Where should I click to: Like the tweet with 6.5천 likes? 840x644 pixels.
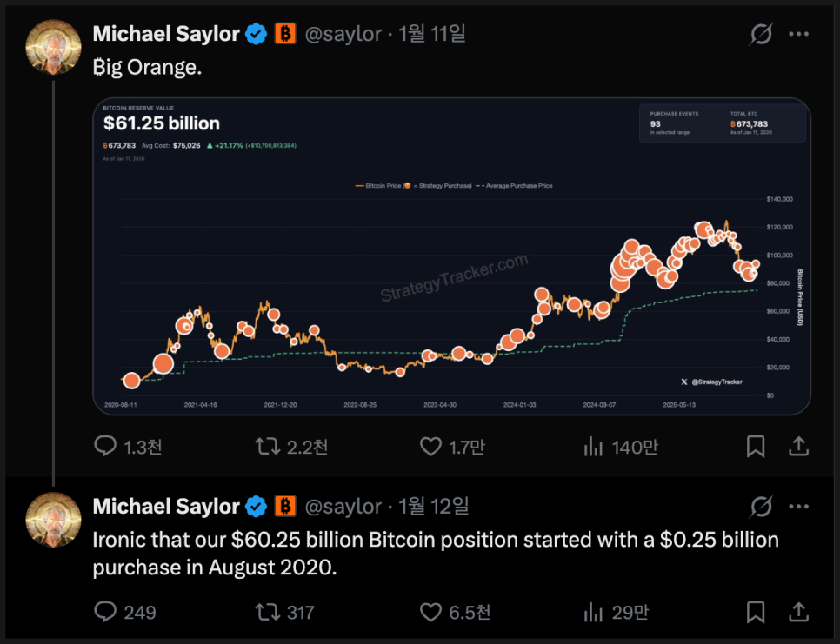431,613
